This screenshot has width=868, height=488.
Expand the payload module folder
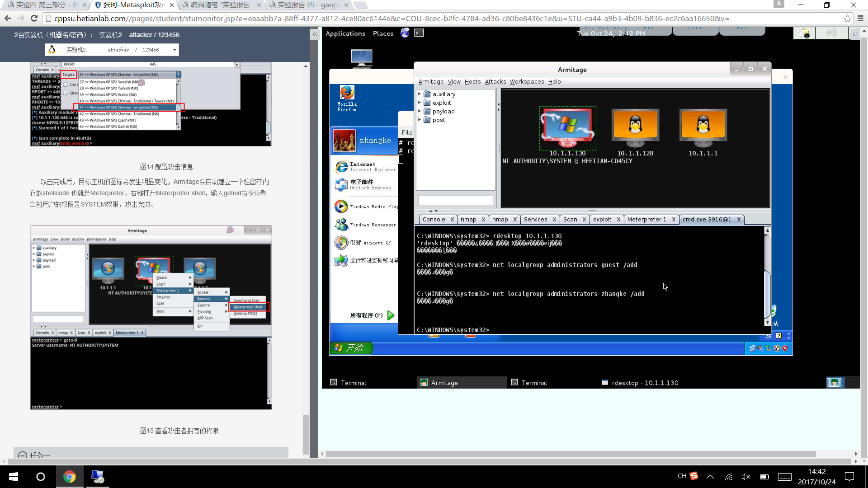(420, 111)
